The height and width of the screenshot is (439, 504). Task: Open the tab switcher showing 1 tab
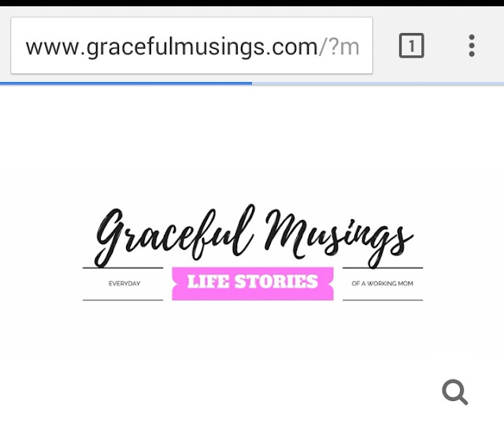coord(411,46)
